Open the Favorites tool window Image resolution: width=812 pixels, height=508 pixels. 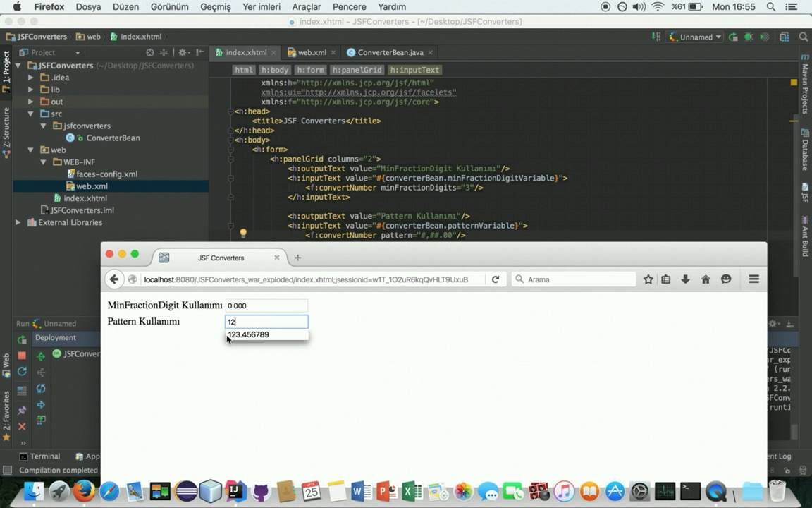pyautogui.click(x=6, y=415)
